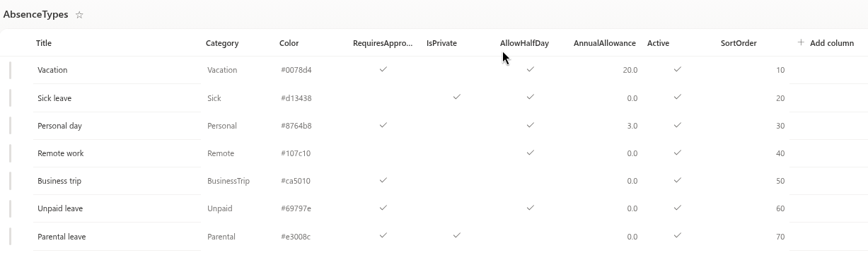Select color value #0078d4
This screenshot has height=260, width=868.
(296, 70)
